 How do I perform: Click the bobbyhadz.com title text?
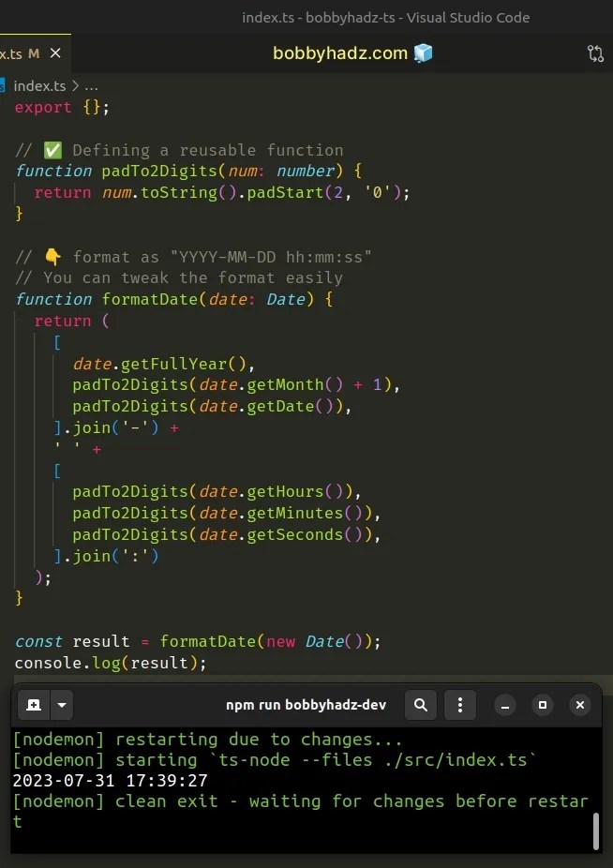click(x=340, y=53)
